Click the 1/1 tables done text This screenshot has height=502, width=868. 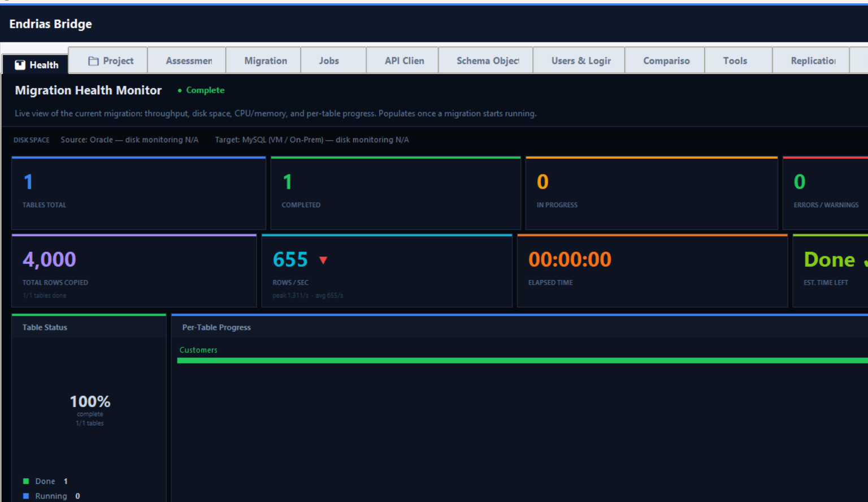[x=45, y=295]
